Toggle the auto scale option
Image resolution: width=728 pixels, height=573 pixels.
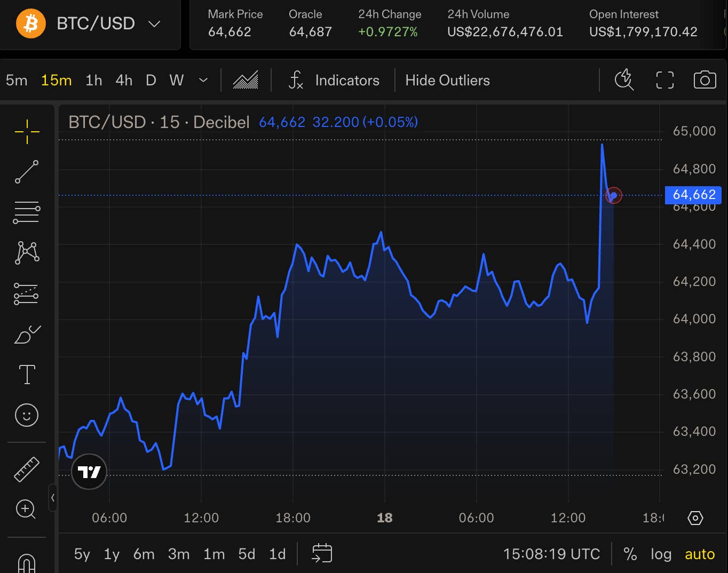click(700, 554)
